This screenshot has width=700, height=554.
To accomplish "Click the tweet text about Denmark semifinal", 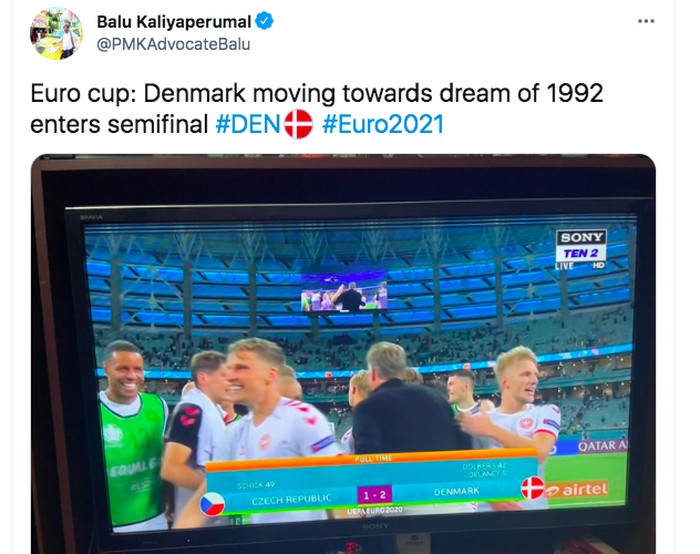I will tap(317, 108).
